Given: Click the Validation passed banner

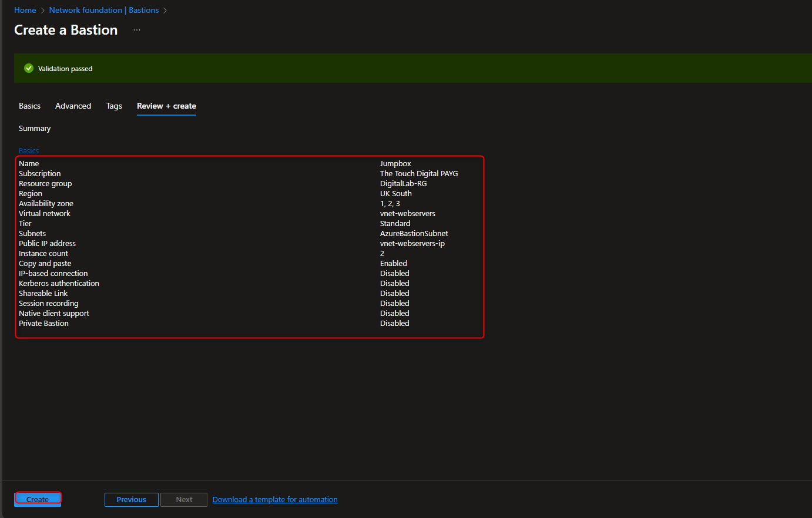Looking at the screenshot, I should coord(235,68).
